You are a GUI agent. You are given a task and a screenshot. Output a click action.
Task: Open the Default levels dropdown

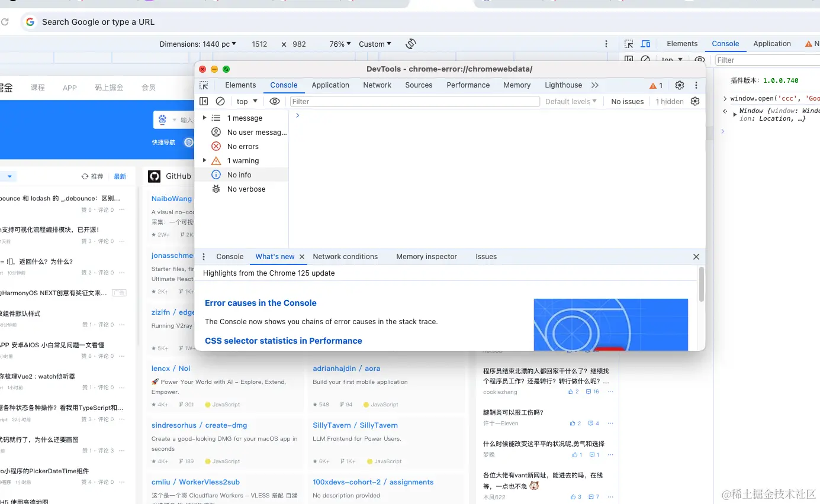571,101
